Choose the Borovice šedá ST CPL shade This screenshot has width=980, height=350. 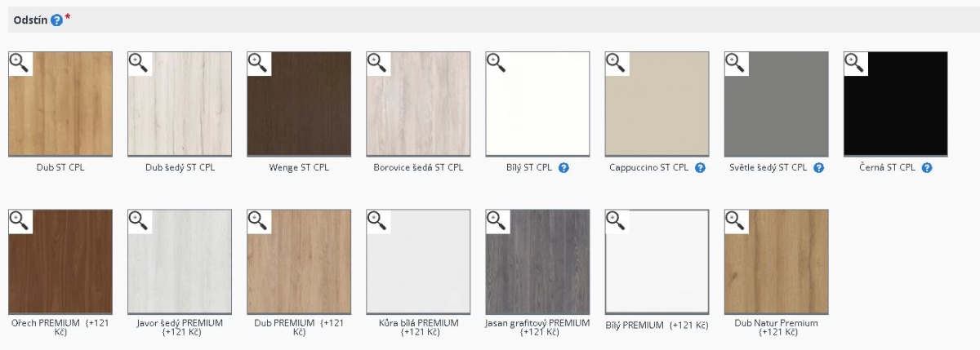(x=418, y=104)
